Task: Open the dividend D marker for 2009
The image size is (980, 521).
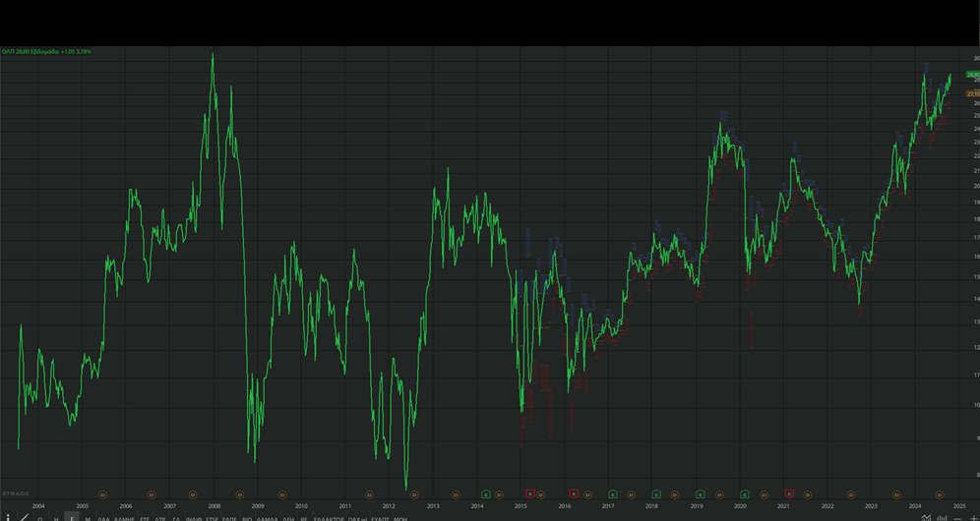Action: tap(282, 494)
